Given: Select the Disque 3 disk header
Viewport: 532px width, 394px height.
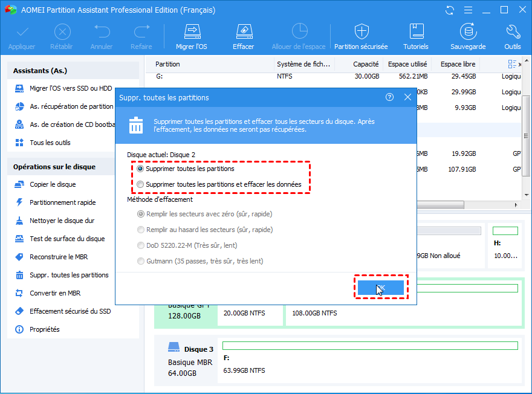Looking at the screenshot, I should [x=190, y=349].
